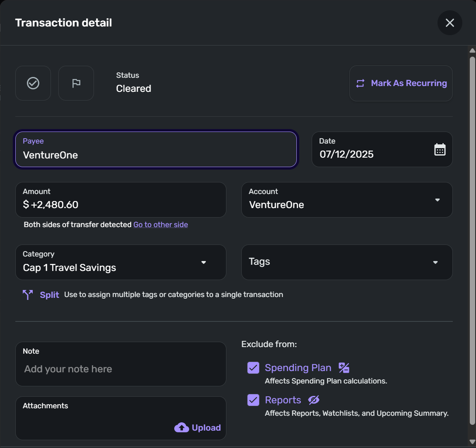Open the Category dropdown
The image size is (476, 448).
(203, 262)
